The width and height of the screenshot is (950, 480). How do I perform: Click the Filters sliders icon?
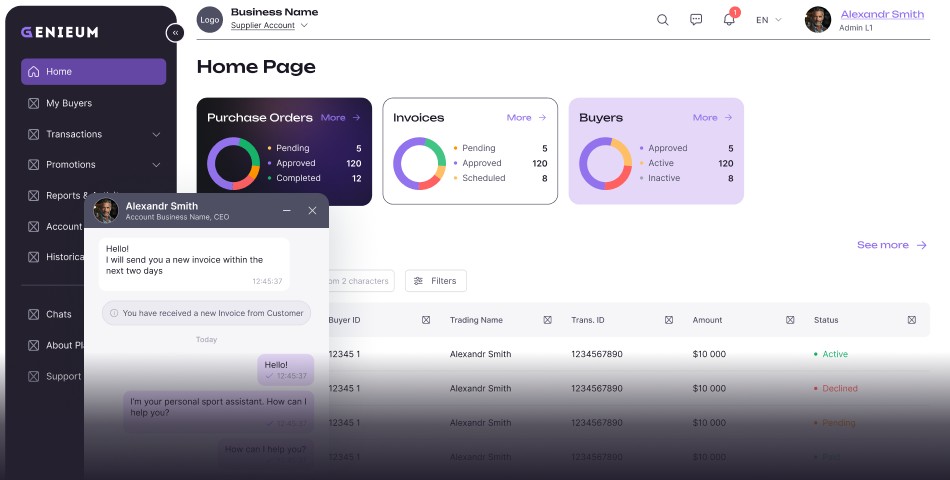point(418,281)
